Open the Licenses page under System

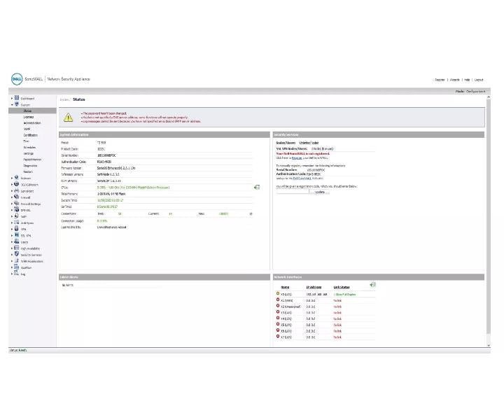click(x=29, y=117)
